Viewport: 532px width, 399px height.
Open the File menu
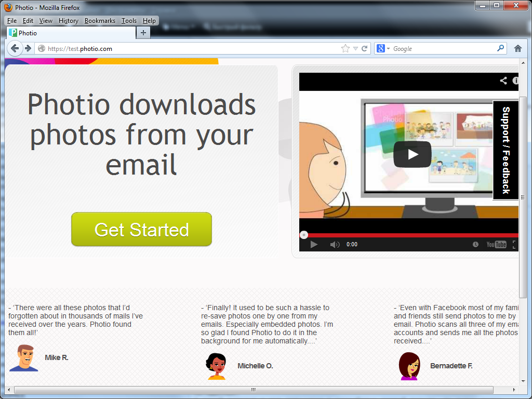click(x=12, y=21)
